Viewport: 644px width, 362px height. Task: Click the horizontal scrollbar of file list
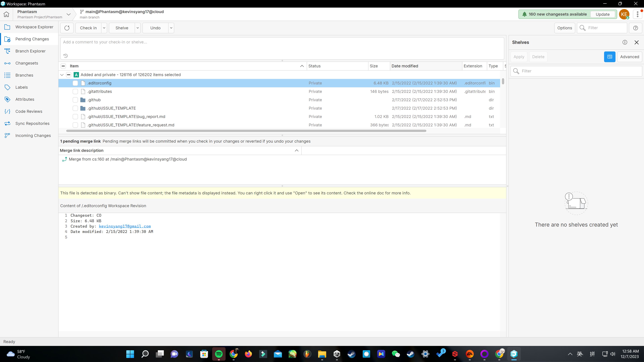pos(246,131)
